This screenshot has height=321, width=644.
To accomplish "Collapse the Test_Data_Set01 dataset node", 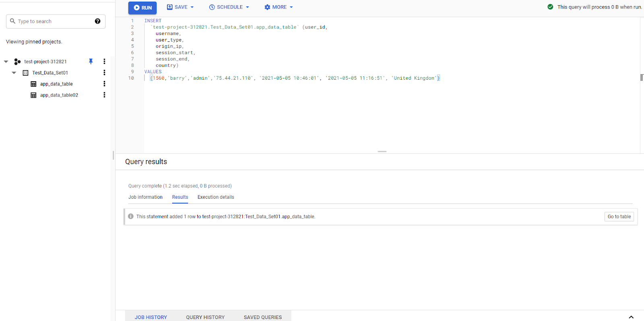I will (14, 73).
